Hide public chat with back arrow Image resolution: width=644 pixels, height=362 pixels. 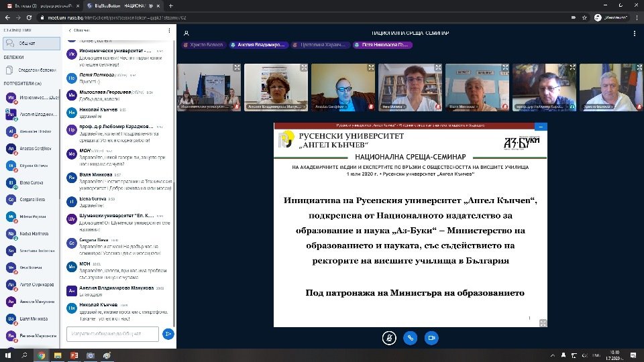tap(79, 30)
